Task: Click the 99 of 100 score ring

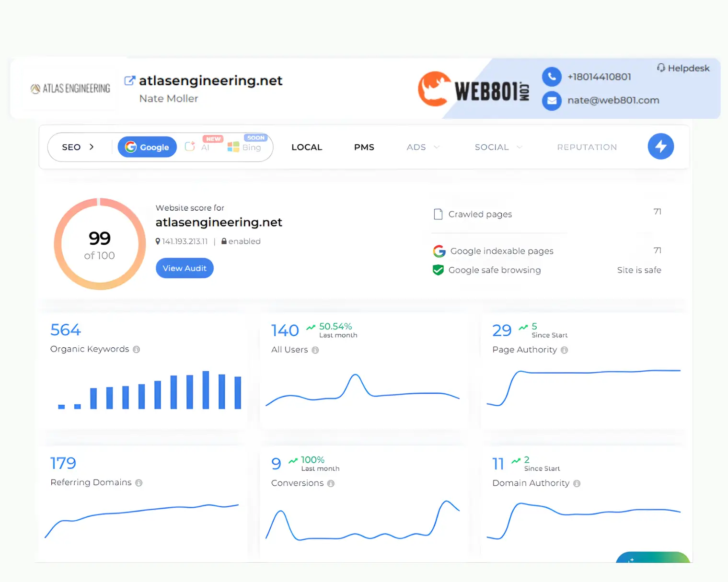Action: click(x=99, y=243)
